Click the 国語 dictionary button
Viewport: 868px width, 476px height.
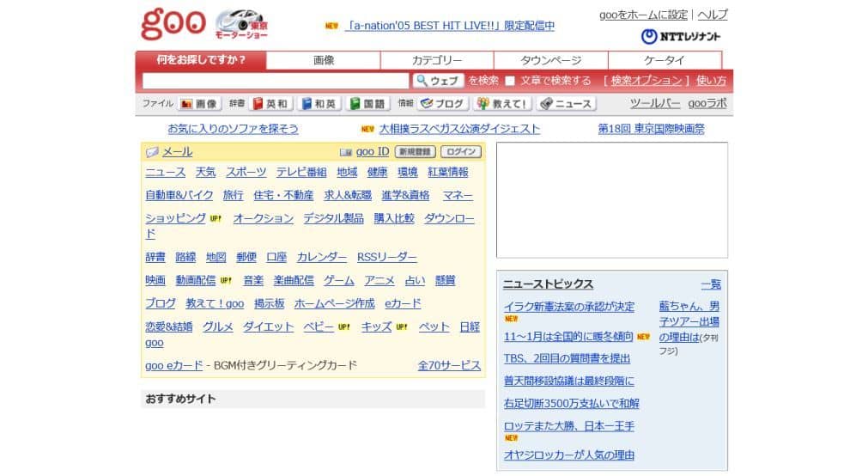click(368, 104)
